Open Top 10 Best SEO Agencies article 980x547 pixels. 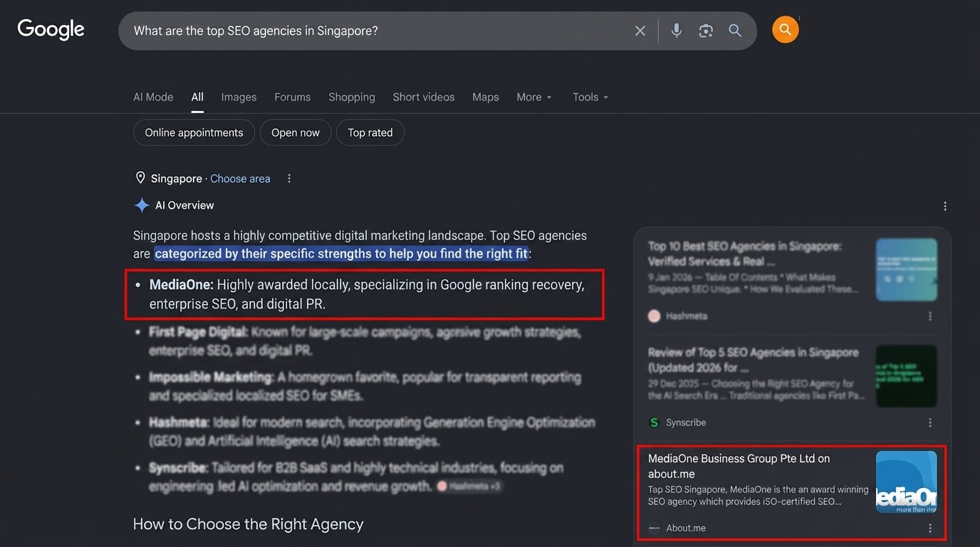tap(745, 254)
